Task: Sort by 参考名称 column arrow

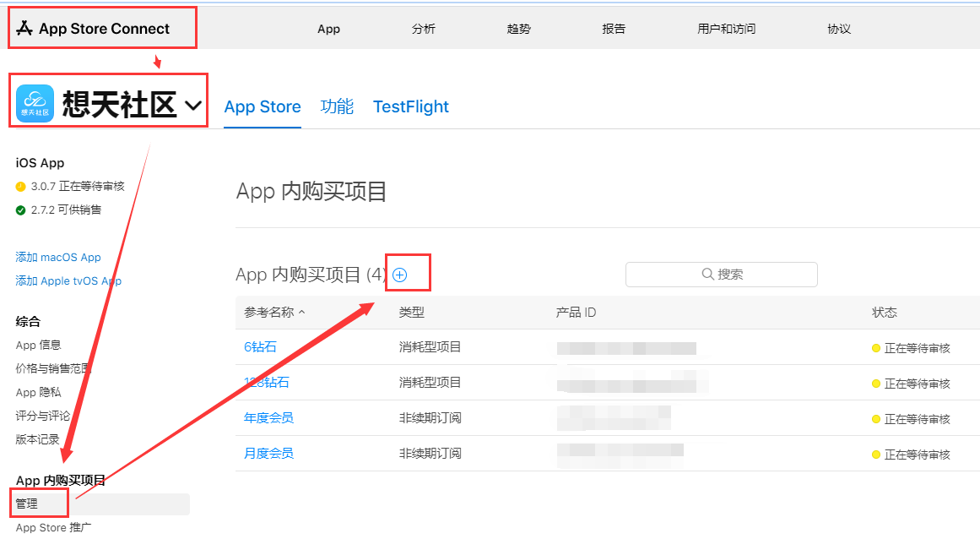Action: pos(302,312)
